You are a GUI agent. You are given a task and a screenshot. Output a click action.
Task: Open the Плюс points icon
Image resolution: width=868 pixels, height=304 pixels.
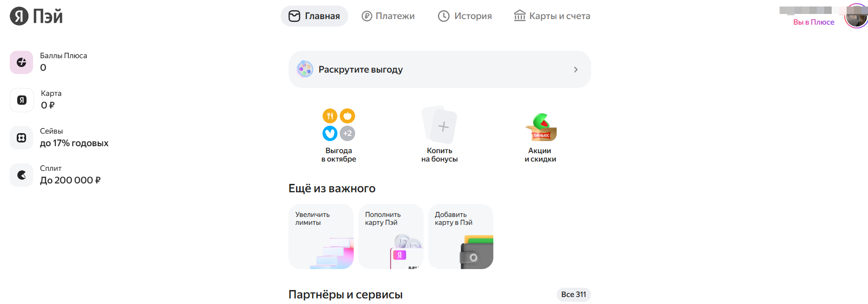21,62
